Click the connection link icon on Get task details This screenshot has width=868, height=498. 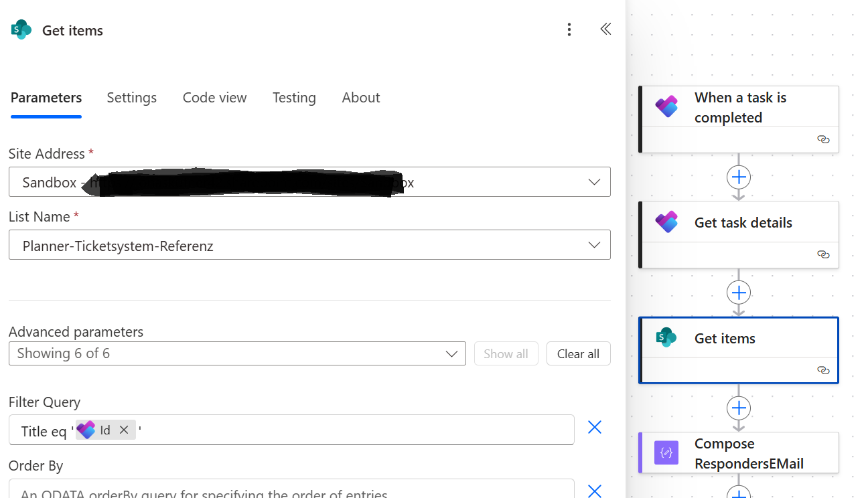click(823, 254)
